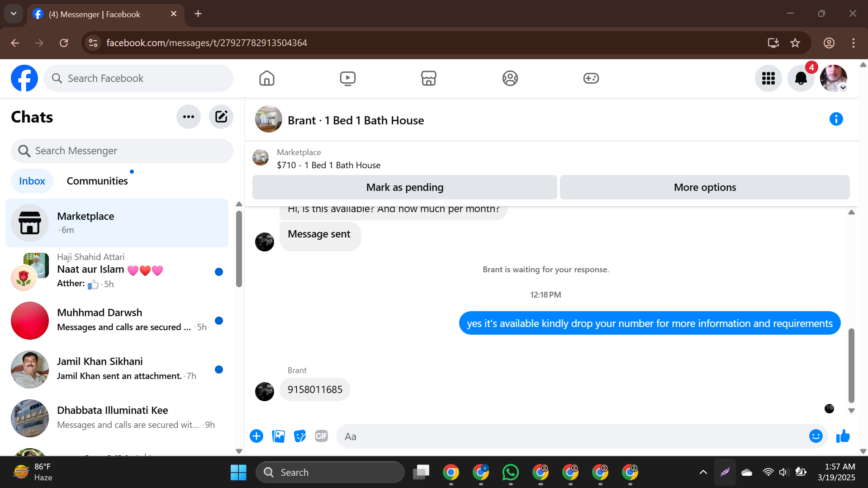The image size is (868, 488).
Task: Bookmark this page with the star icon
Action: 795,43
